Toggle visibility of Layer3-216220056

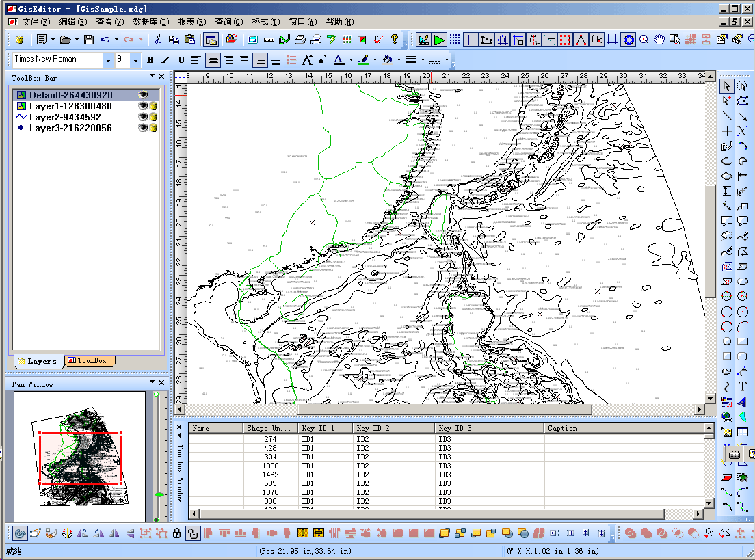pos(143,128)
